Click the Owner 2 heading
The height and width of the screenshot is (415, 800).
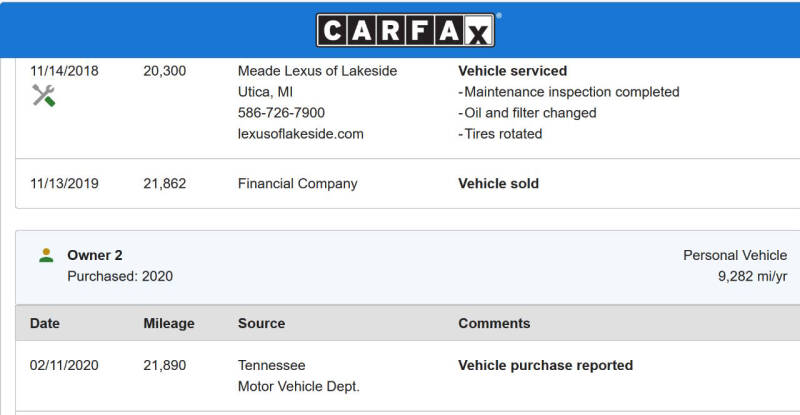[95, 255]
